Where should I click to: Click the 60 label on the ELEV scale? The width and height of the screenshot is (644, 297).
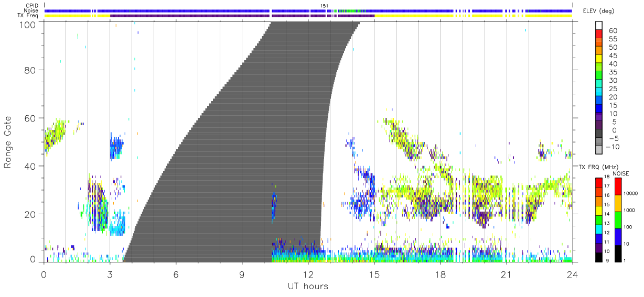point(613,31)
